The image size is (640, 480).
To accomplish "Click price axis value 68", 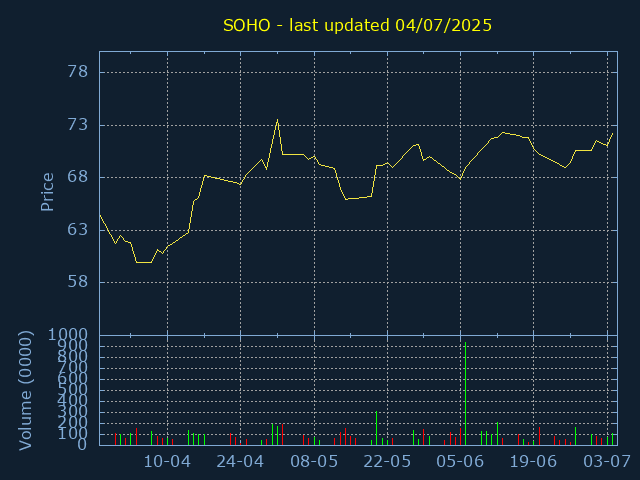I will click(78, 177).
